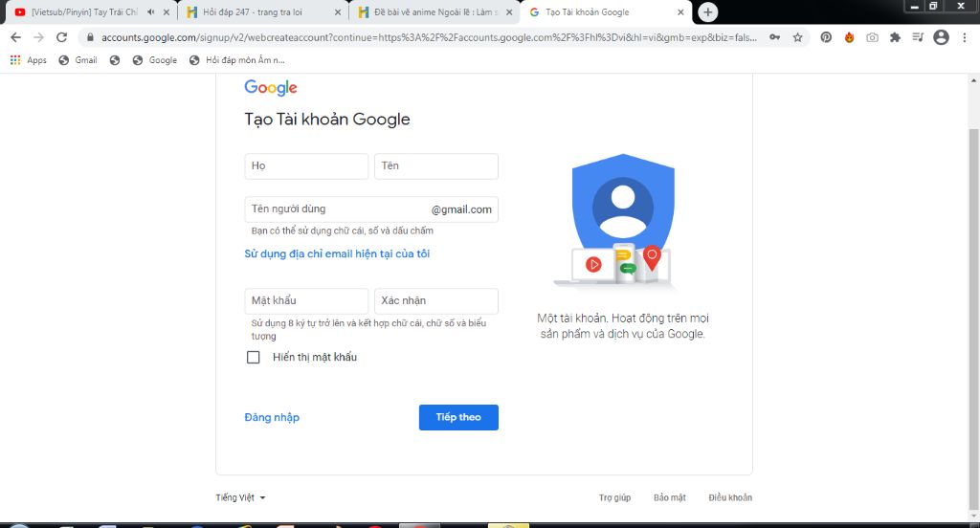This screenshot has height=528, width=980.
Task: Close the Đề bài về anime tab
Action: [x=509, y=11]
